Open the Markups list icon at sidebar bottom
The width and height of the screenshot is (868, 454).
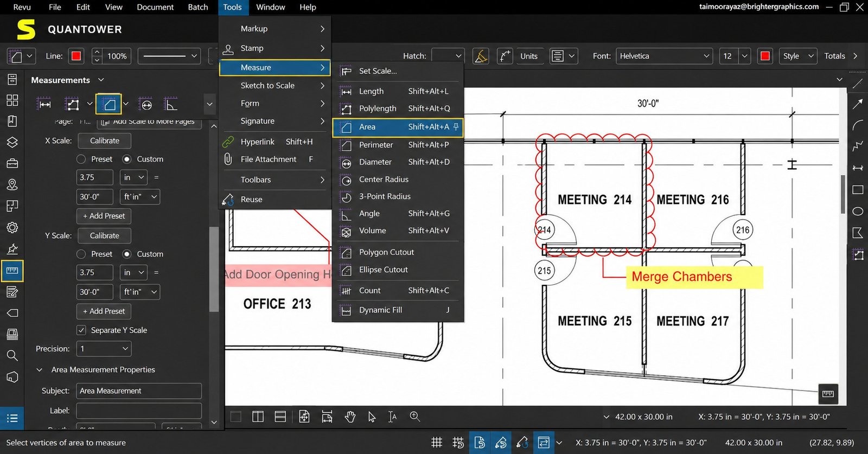coord(12,418)
